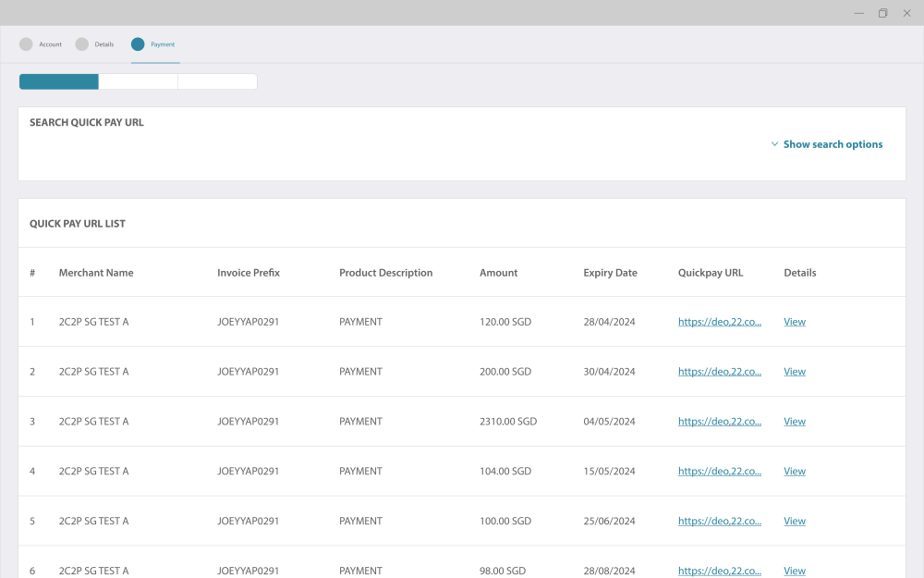Click the expiry date 15/05/2024
The image size is (924, 578).
609,472
